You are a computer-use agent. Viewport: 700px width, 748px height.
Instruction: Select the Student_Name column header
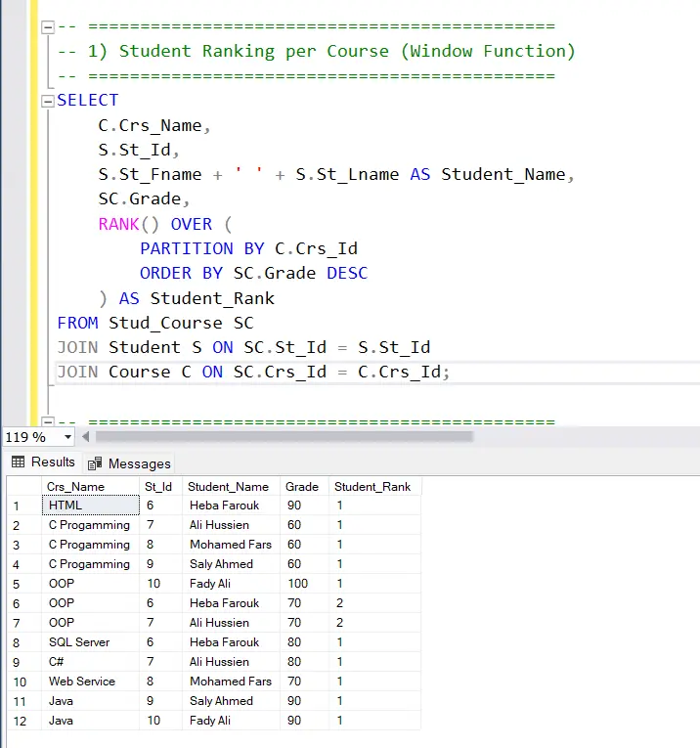click(x=232, y=487)
